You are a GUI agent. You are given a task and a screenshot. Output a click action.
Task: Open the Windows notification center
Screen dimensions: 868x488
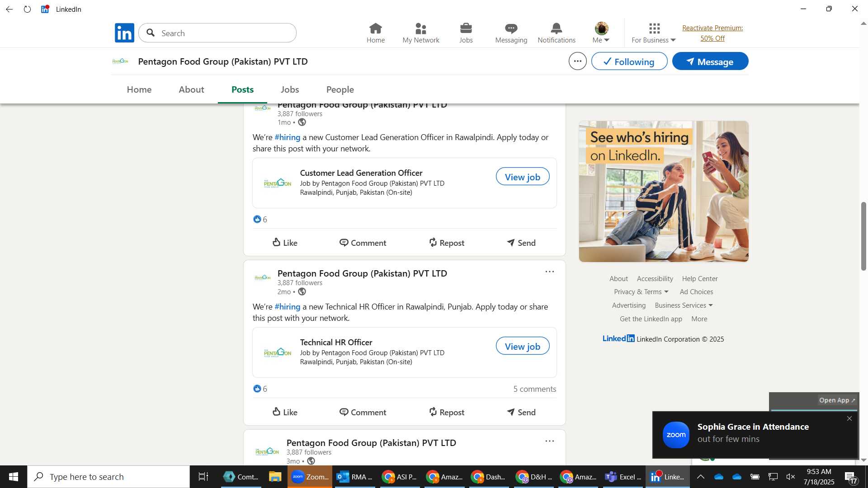(x=851, y=477)
